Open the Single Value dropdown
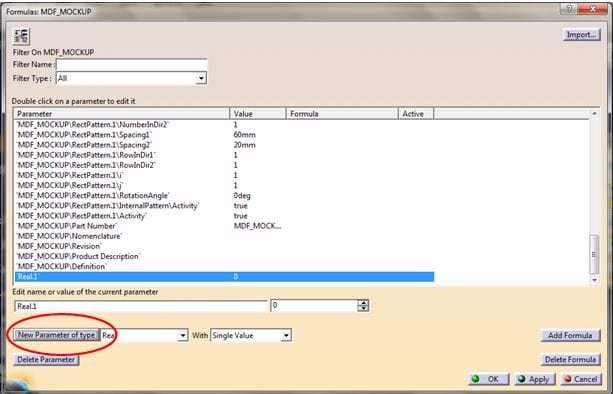The height and width of the screenshot is (394, 613). pos(286,336)
